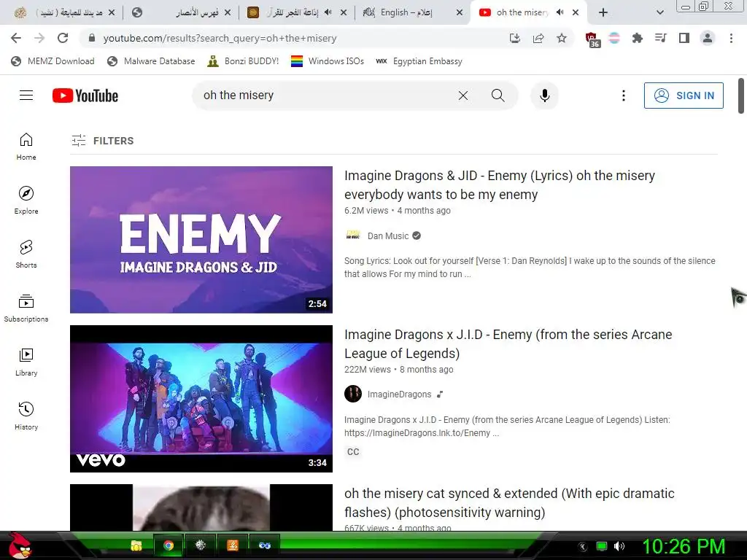Click the Angry Birds start button
This screenshot has height=560, width=747.
pyautogui.click(x=19, y=545)
